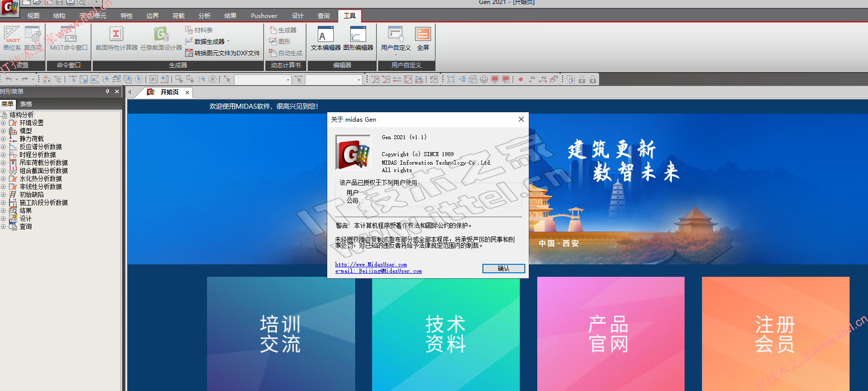The width and height of the screenshot is (868, 391).
Task: Open the 图形编辑器 graph editor
Action: click(x=358, y=39)
